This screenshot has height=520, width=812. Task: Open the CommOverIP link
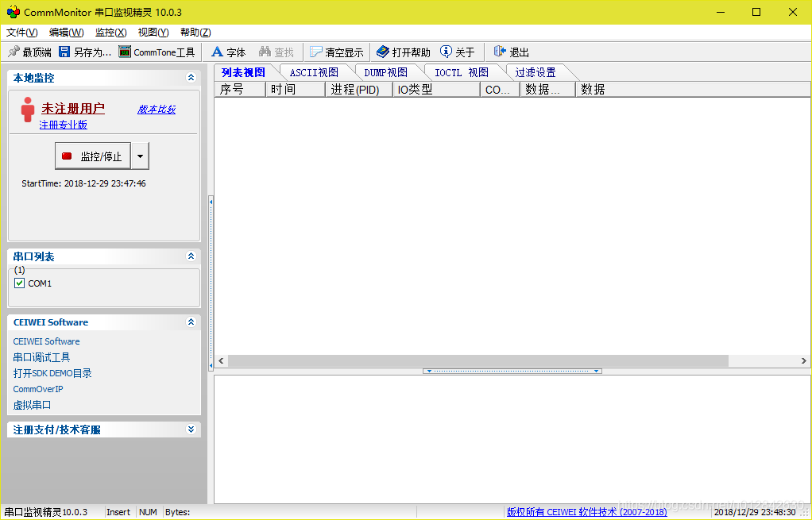pos(38,389)
